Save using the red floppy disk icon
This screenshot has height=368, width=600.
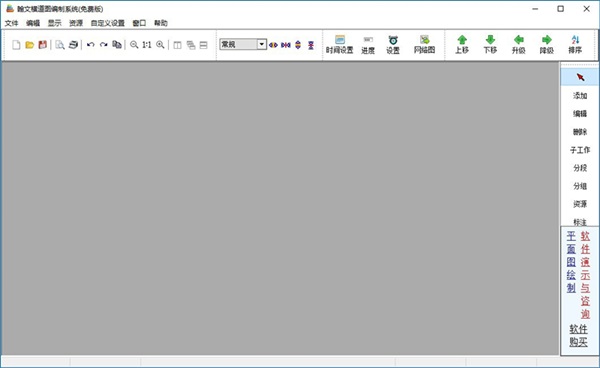click(42, 45)
